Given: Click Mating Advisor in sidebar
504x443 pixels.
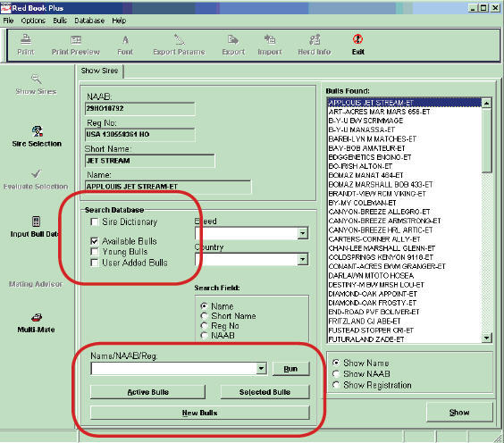Looking at the screenshot, I should coord(36,284).
